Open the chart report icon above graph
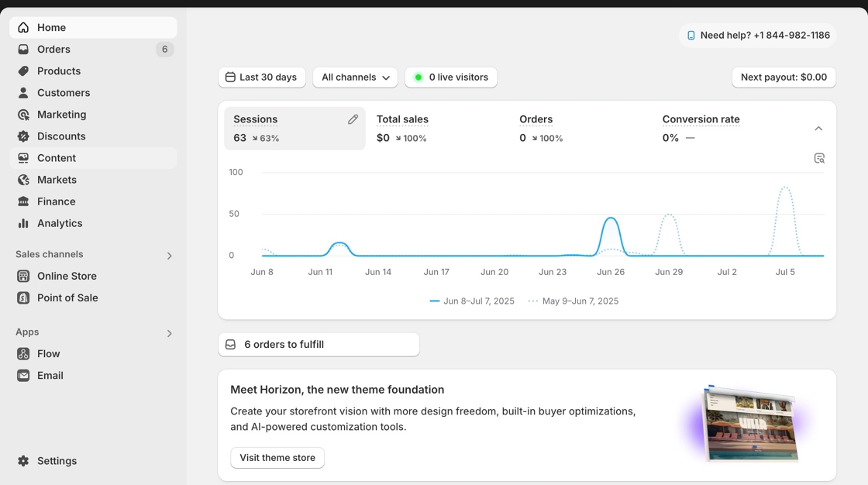The image size is (868, 485). coord(819,158)
